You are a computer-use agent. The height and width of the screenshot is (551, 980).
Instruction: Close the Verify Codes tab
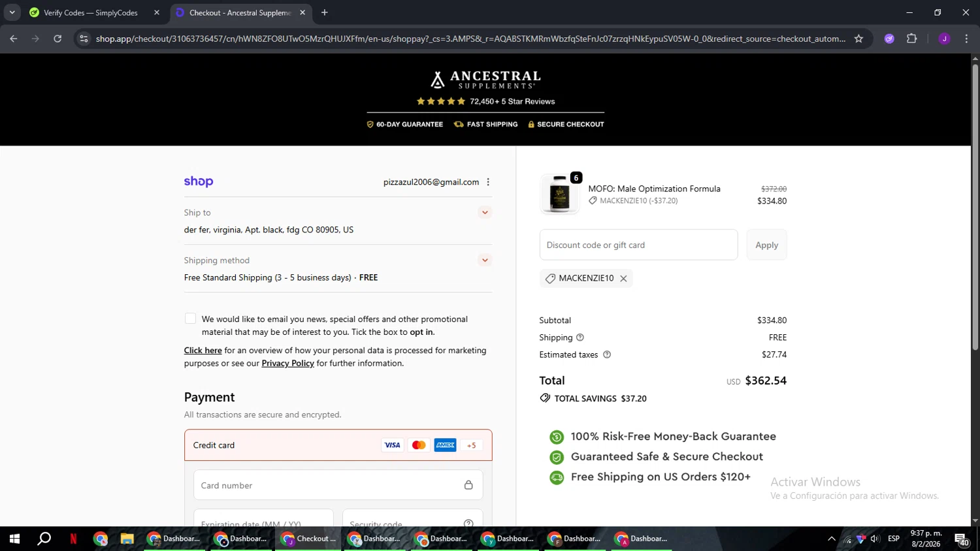[x=157, y=12]
